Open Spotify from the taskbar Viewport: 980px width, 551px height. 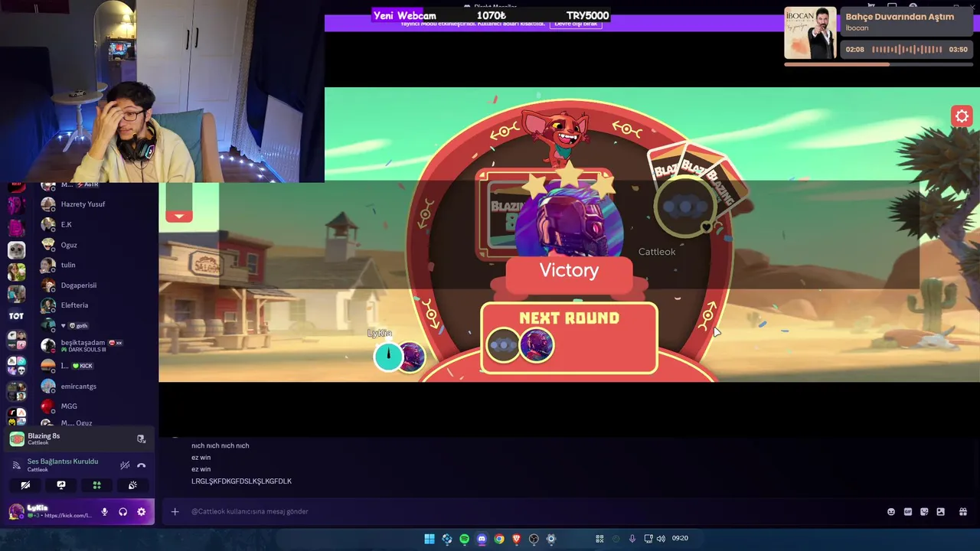pos(464,539)
